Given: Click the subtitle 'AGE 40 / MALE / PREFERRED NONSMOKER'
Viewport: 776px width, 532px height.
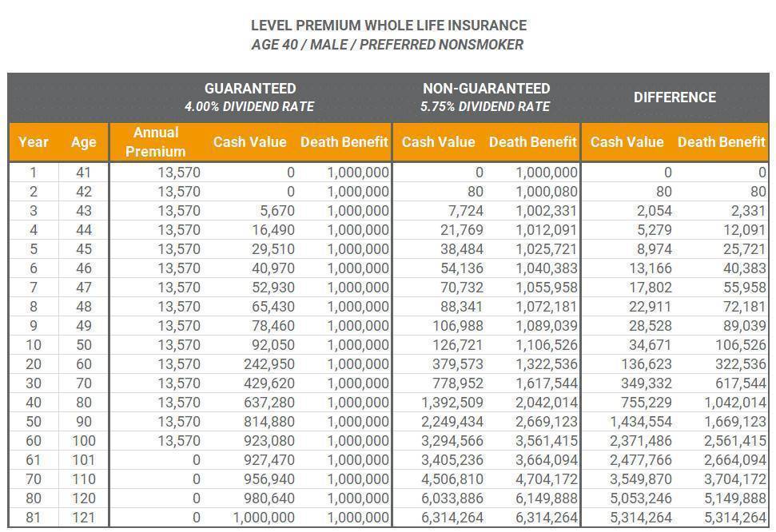Looking at the screenshot, I should [388, 45].
